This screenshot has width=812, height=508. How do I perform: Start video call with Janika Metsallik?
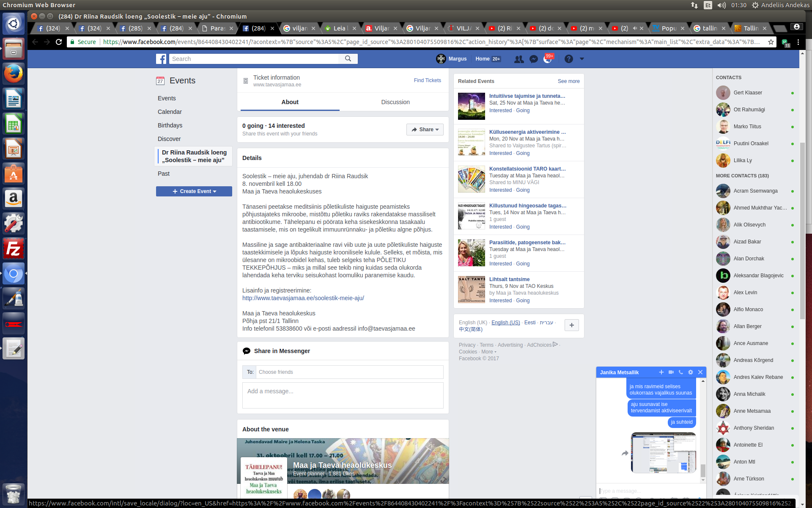coord(671,372)
